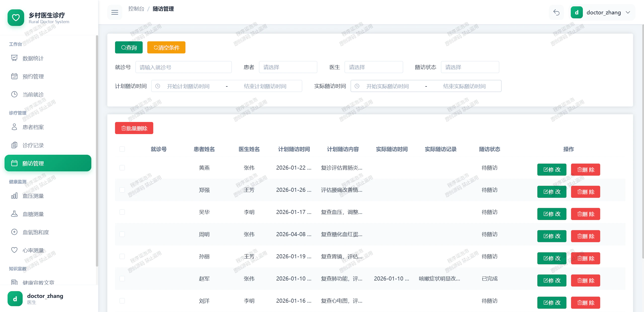This screenshot has height=312, width=644.
Task: Check the row checkbox for 周明
Action: tap(122, 234)
